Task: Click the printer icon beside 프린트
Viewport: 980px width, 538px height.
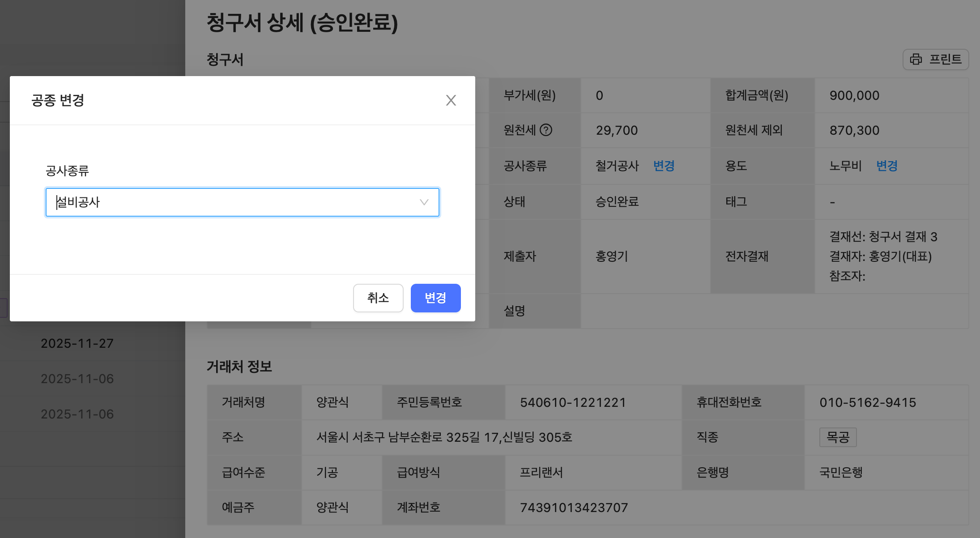Action: click(916, 59)
